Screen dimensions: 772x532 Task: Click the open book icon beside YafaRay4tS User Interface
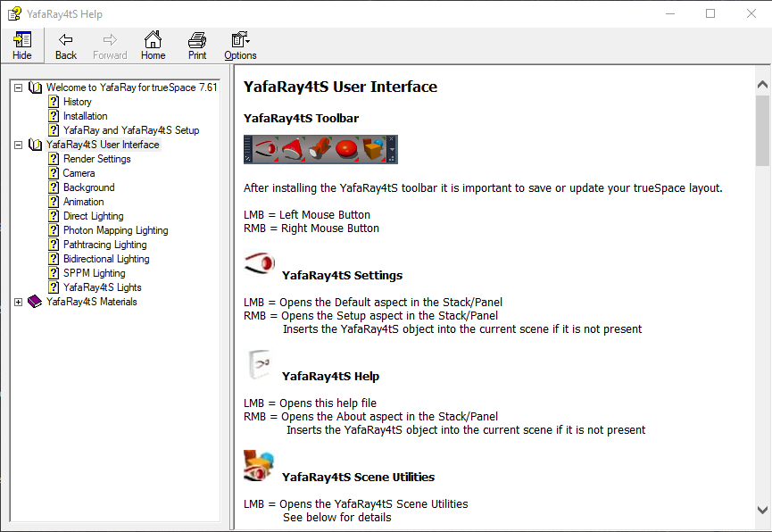[x=35, y=145]
